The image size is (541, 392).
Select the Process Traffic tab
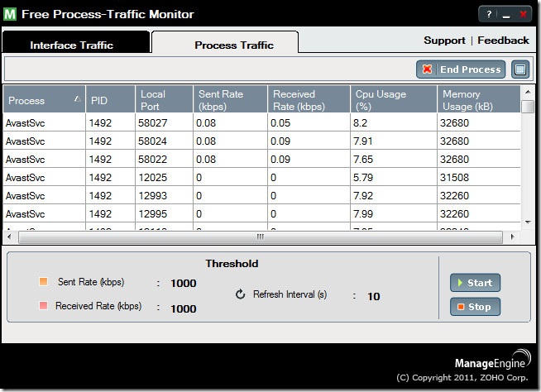point(225,42)
